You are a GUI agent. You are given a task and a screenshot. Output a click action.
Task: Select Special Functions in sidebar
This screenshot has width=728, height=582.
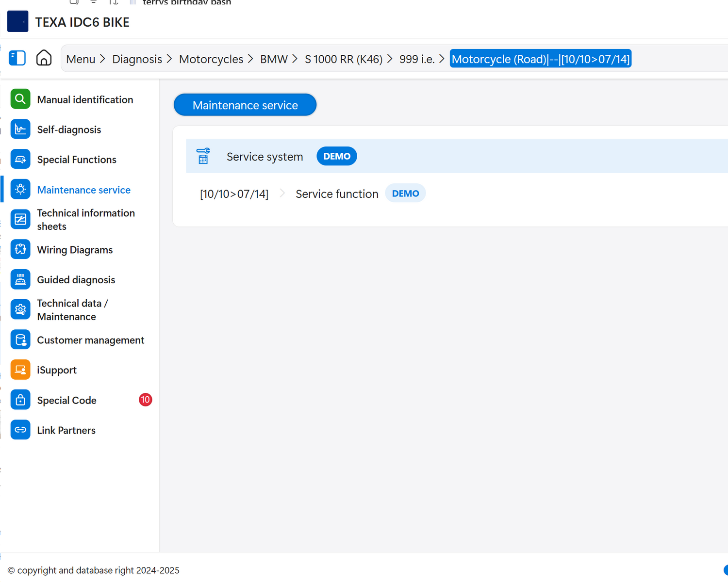pyautogui.click(x=77, y=160)
